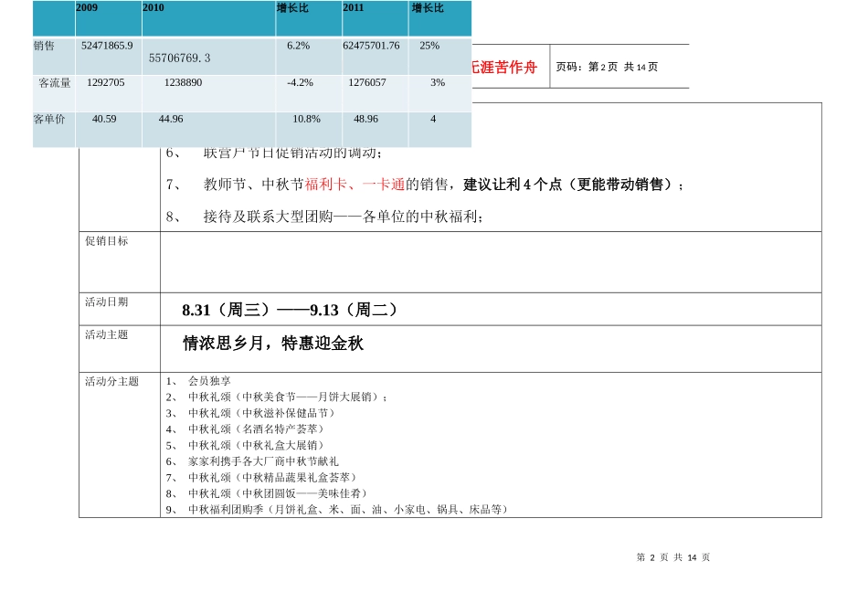Click the footer page number 第2页共14页
This screenshot has height=614, width=868.
(x=673, y=557)
